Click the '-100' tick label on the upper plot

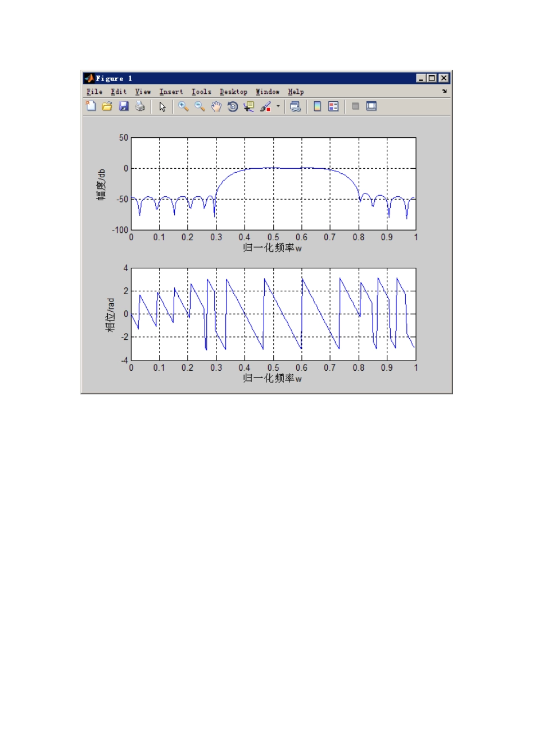pos(120,229)
